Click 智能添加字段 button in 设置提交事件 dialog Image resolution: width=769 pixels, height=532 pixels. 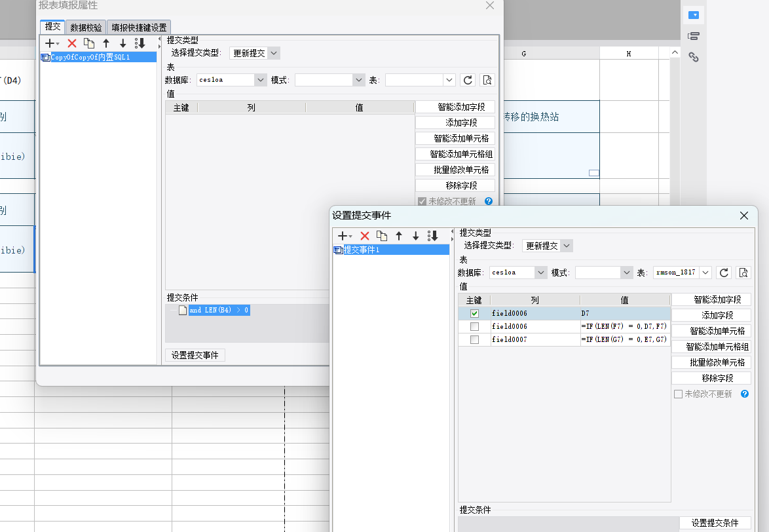[x=711, y=299]
